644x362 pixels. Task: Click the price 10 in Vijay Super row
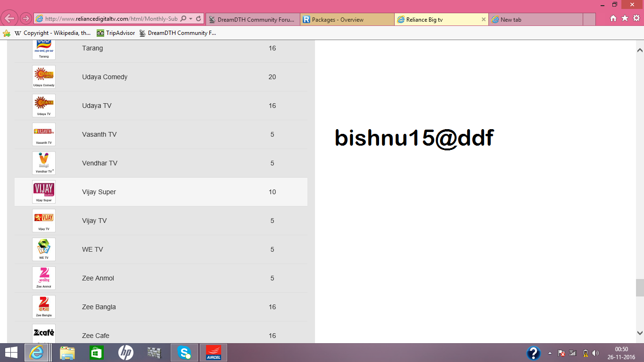click(x=272, y=192)
